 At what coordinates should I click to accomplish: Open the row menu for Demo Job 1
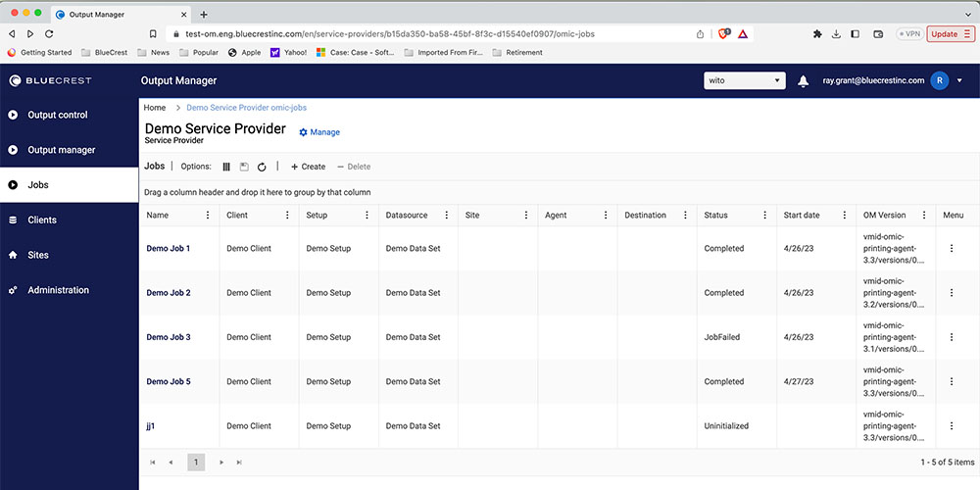coord(952,248)
